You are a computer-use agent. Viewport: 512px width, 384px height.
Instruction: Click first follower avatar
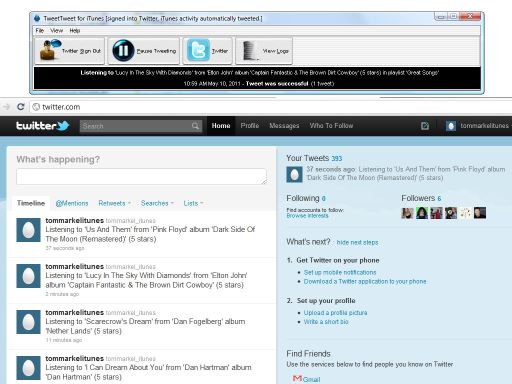point(407,213)
